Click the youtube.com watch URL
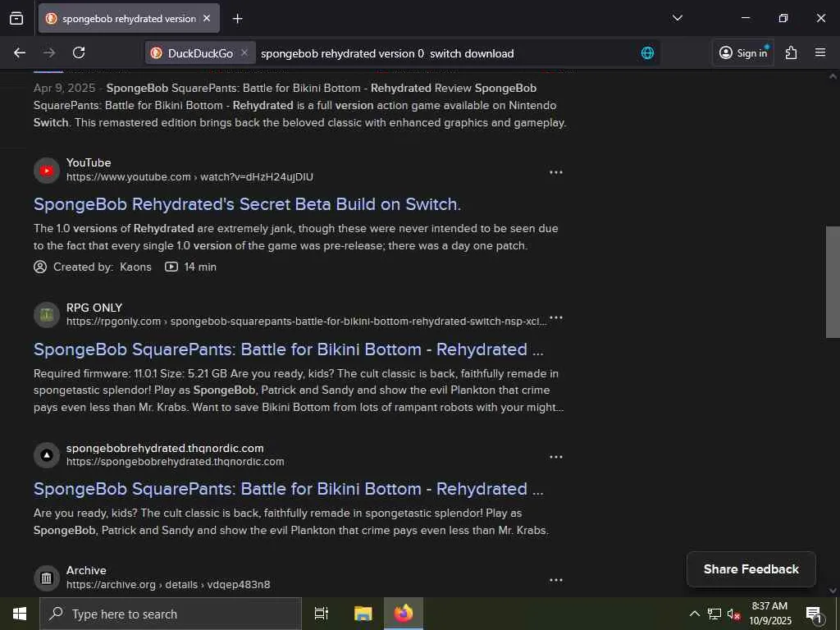The height and width of the screenshot is (630, 840). point(189,177)
